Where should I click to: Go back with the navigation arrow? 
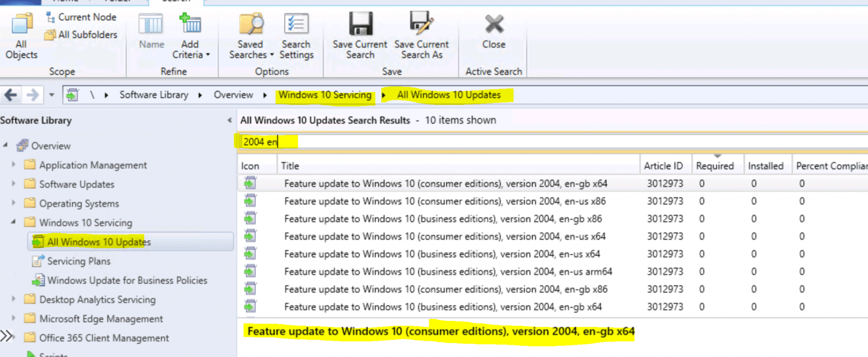pyautogui.click(x=11, y=95)
